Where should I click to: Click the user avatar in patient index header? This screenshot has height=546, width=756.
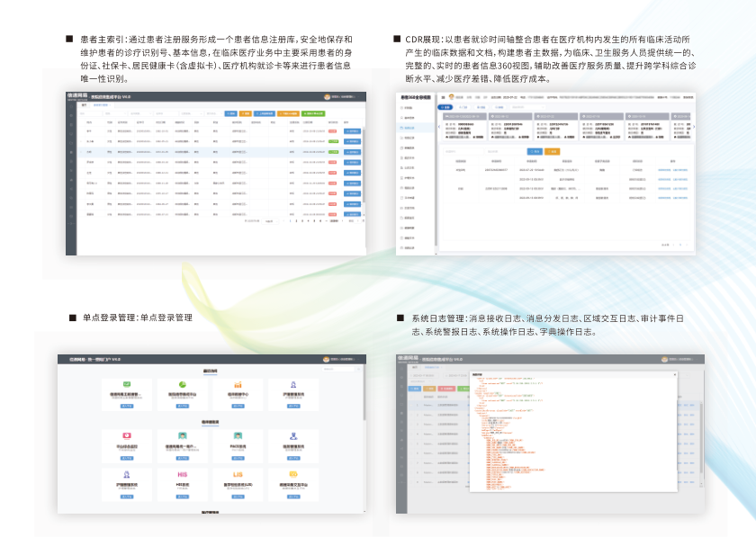tap(327, 95)
